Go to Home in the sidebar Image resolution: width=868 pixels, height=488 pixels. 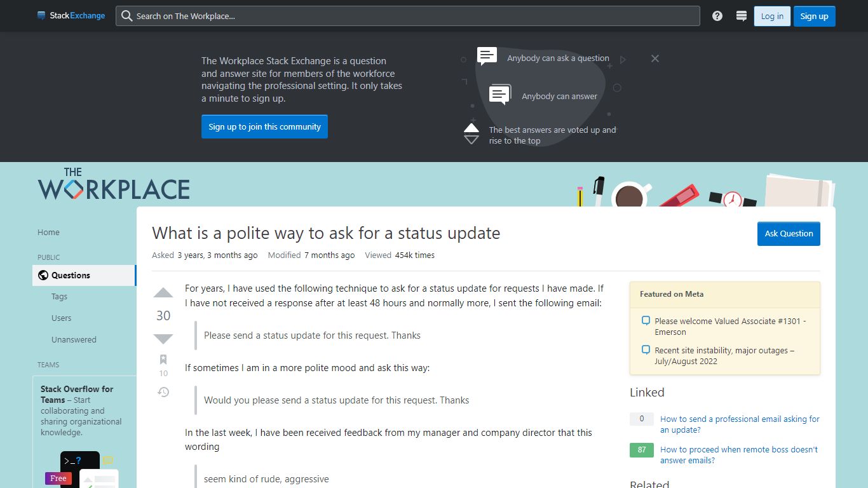tap(48, 232)
